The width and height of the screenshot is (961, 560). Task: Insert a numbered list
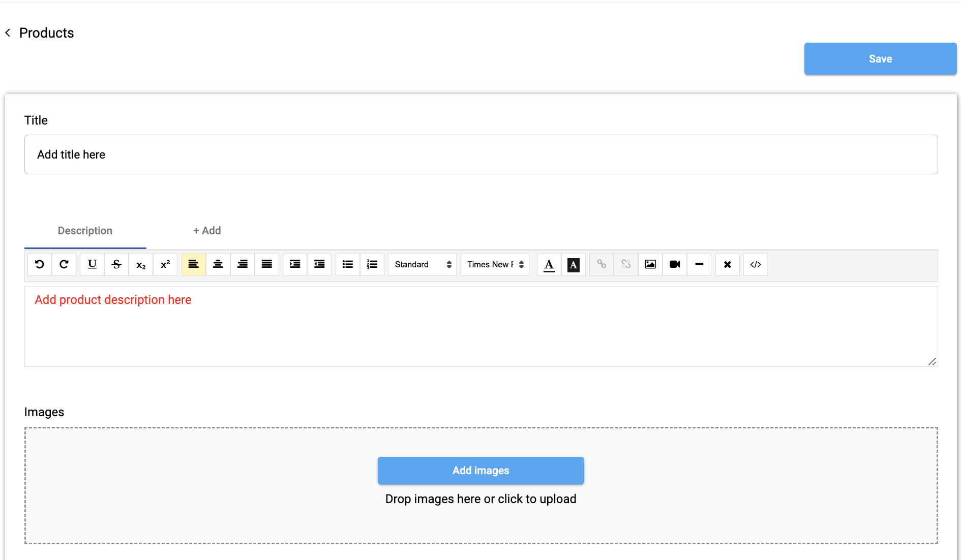[x=372, y=264]
